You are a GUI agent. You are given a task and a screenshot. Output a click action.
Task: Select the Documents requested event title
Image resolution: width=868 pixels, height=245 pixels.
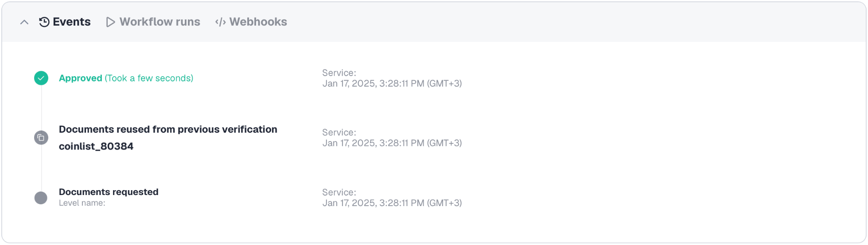click(x=109, y=192)
